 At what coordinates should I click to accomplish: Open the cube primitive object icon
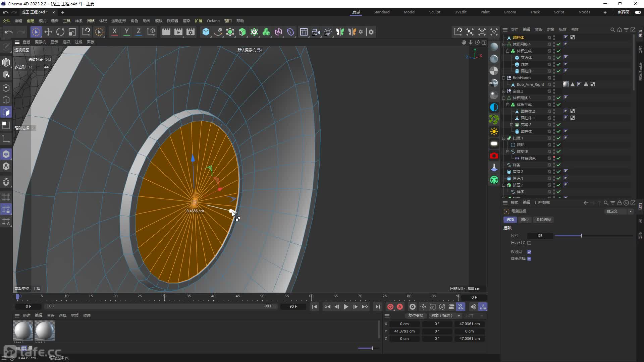pyautogui.click(x=206, y=32)
